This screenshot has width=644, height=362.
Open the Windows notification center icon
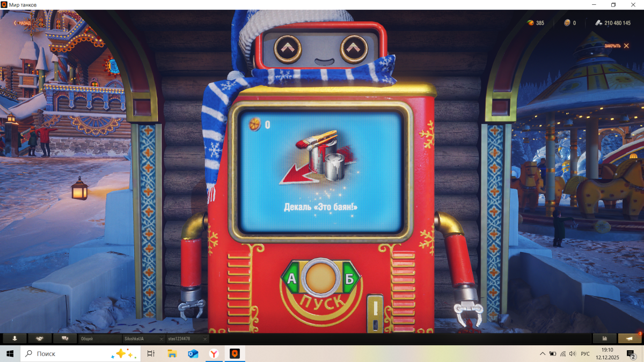pyautogui.click(x=631, y=354)
